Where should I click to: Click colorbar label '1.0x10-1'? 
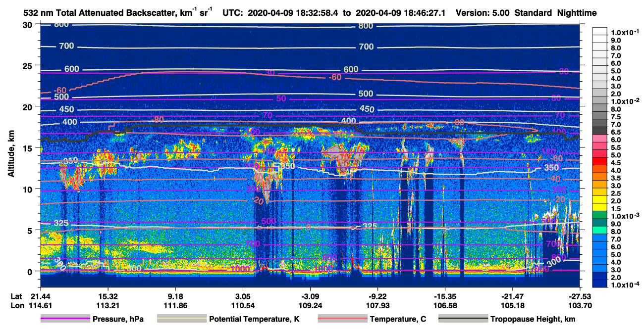pyautogui.click(x=626, y=32)
